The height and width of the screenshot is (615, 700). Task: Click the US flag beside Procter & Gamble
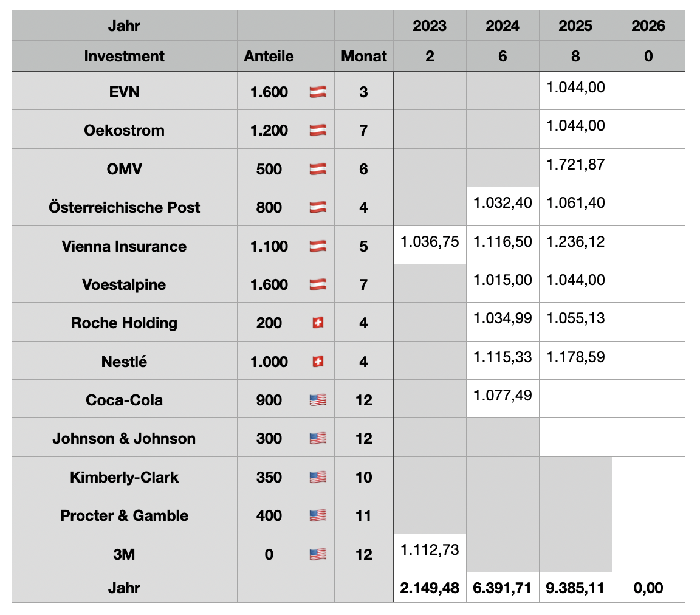click(318, 515)
